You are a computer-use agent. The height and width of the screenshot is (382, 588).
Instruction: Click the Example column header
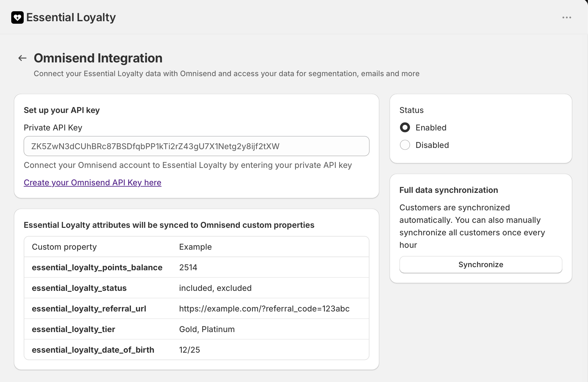[x=195, y=247]
